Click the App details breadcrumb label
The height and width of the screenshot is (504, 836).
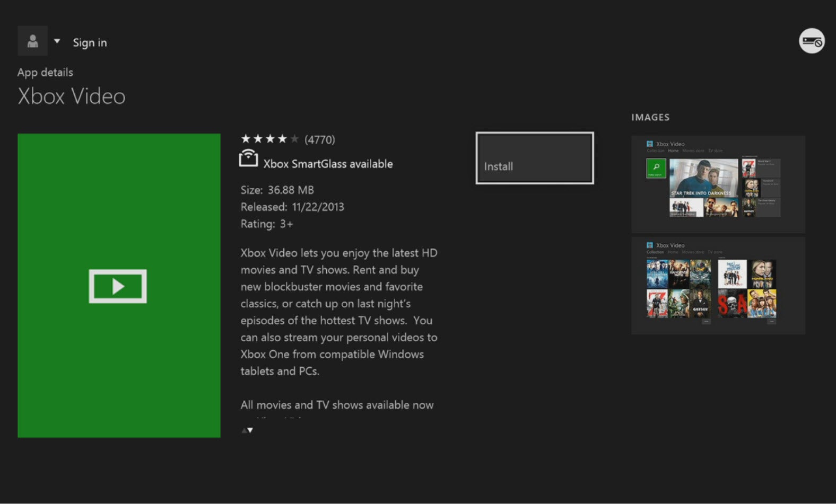45,73
